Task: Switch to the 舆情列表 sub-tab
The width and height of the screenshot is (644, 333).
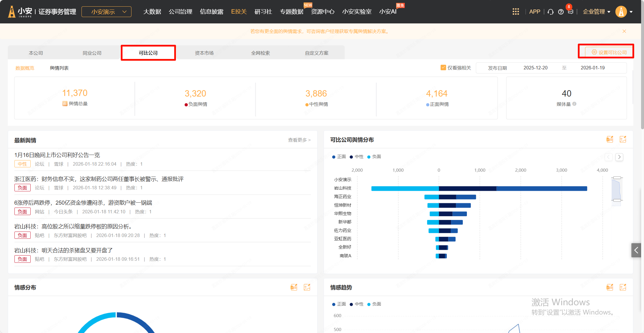Action: tap(59, 68)
